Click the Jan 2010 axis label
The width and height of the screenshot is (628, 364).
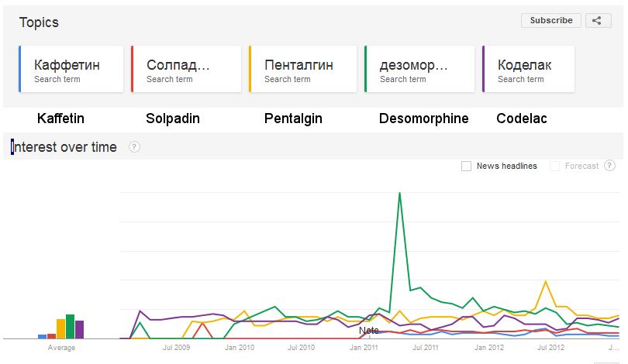(x=240, y=348)
